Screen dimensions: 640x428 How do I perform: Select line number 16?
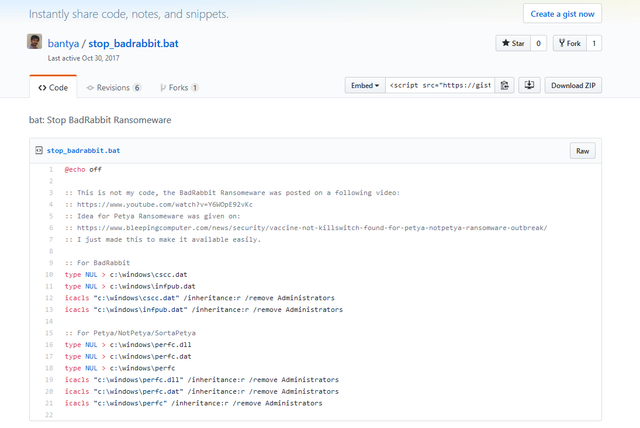tap(49, 345)
